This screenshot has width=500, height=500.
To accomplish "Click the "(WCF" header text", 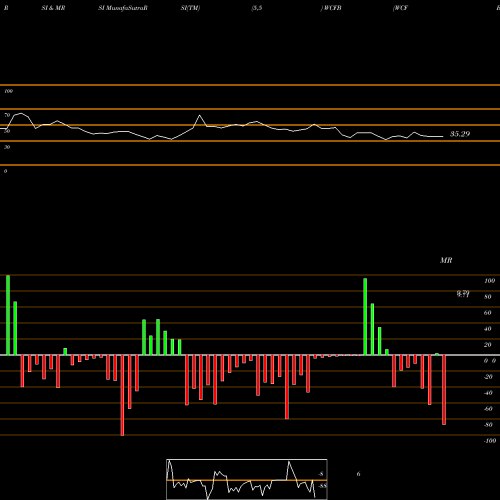I will (400, 8).
